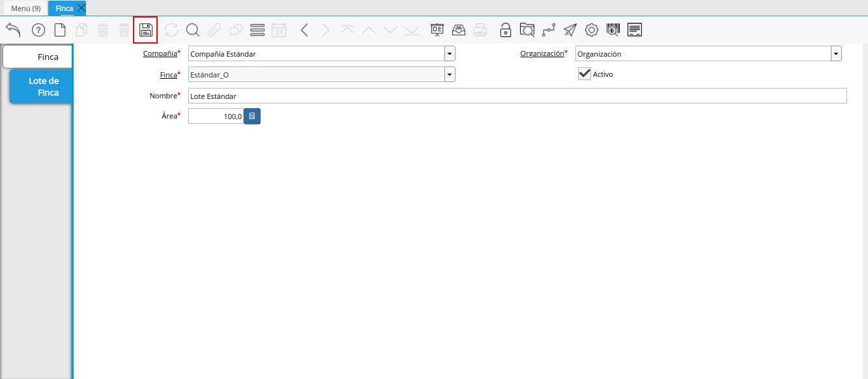Click the barcode product info icon
The height and width of the screenshot is (379, 868).
613,29
